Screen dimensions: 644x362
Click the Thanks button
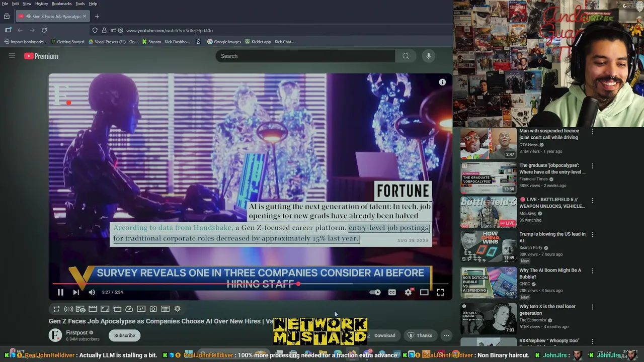point(420,335)
